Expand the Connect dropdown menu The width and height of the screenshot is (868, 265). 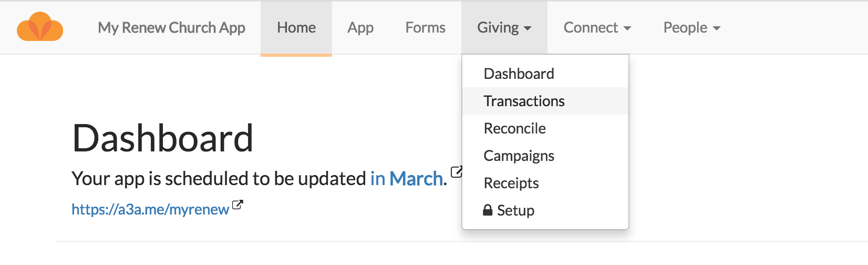597,27
